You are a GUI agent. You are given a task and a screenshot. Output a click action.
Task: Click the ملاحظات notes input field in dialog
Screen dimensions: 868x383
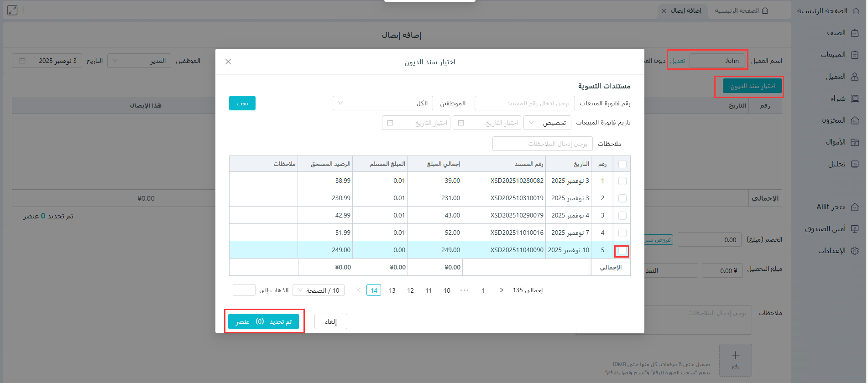pos(542,144)
